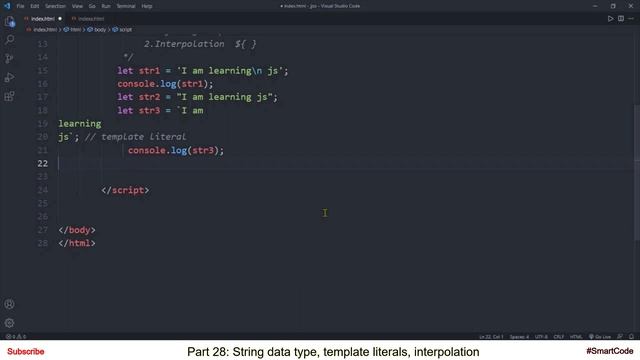The width and height of the screenshot is (640, 360).
Task: Open the Terminal menu
Action: 126,6
